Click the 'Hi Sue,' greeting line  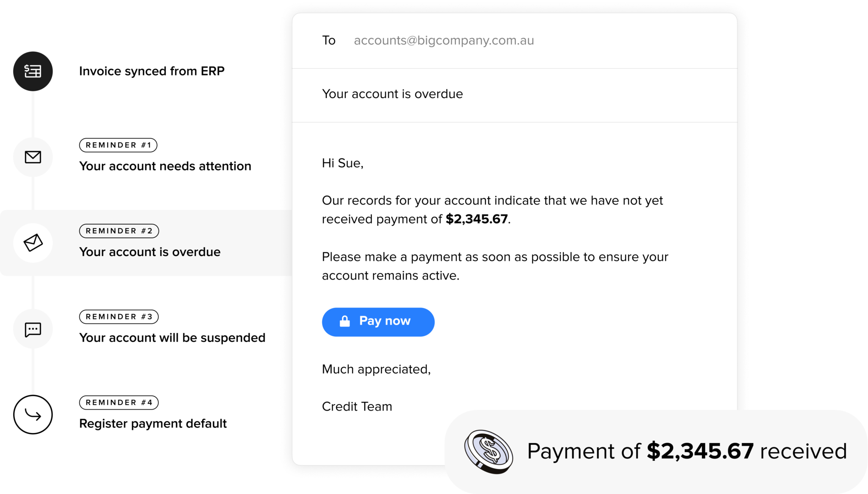(342, 163)
